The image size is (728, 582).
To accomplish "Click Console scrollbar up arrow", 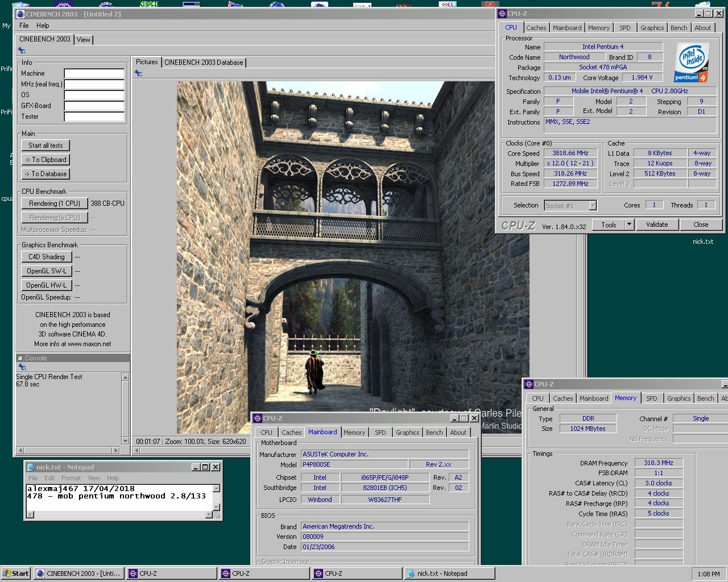I will click(x=125, y=377).
